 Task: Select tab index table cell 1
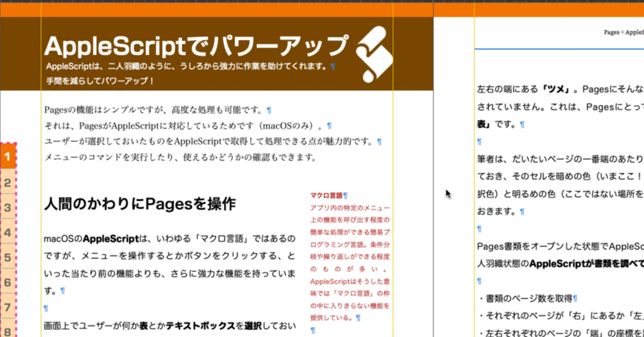pyautogui.click(x=8, y=157)
